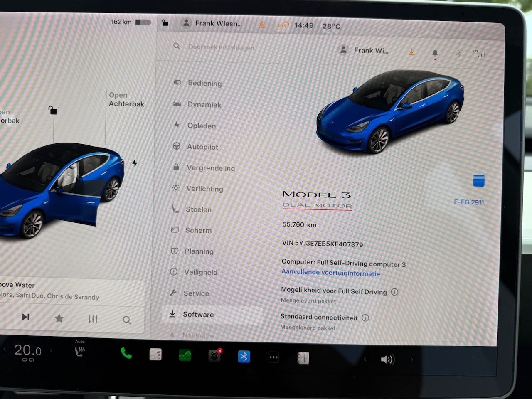Favorite the current track with the star
This screenshot has width=532, height=399.
59,318
